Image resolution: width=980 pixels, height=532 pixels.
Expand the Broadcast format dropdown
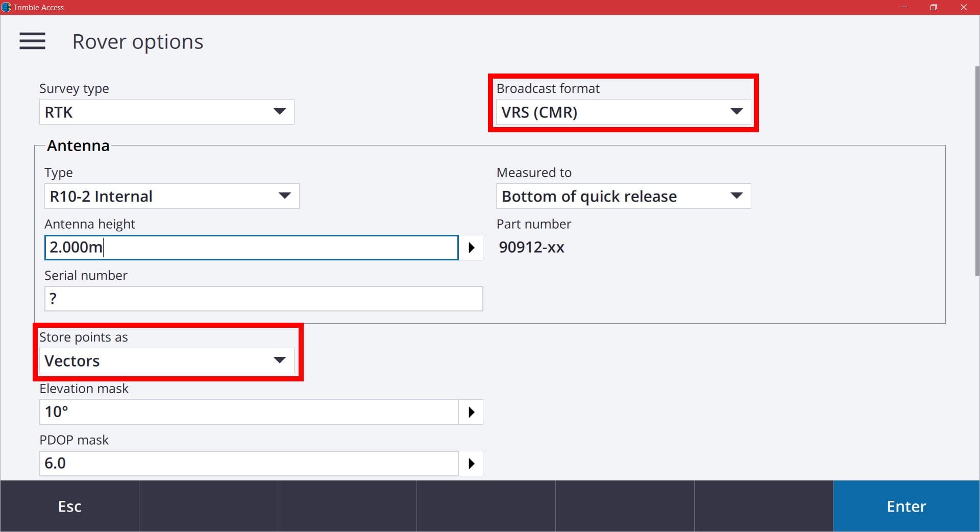click(623, 112)
